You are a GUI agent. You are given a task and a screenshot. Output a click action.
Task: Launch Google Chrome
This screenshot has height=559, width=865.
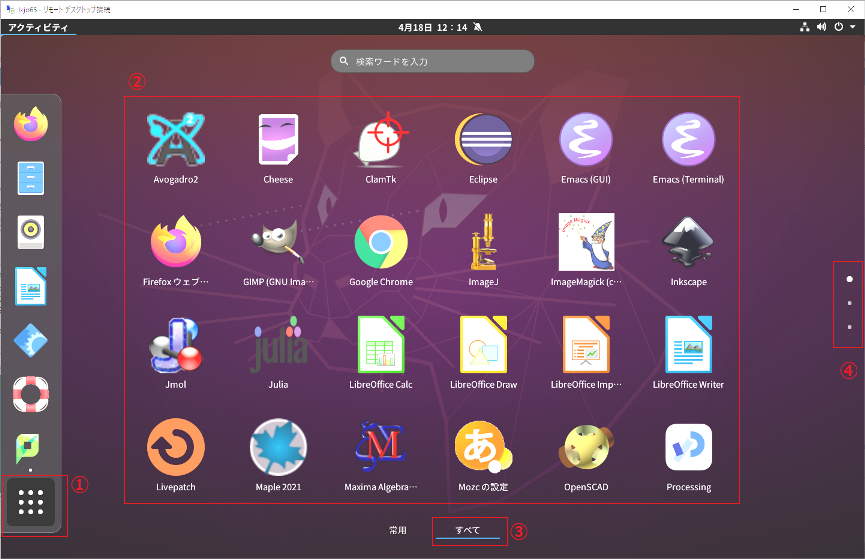(x=381, y=242)
